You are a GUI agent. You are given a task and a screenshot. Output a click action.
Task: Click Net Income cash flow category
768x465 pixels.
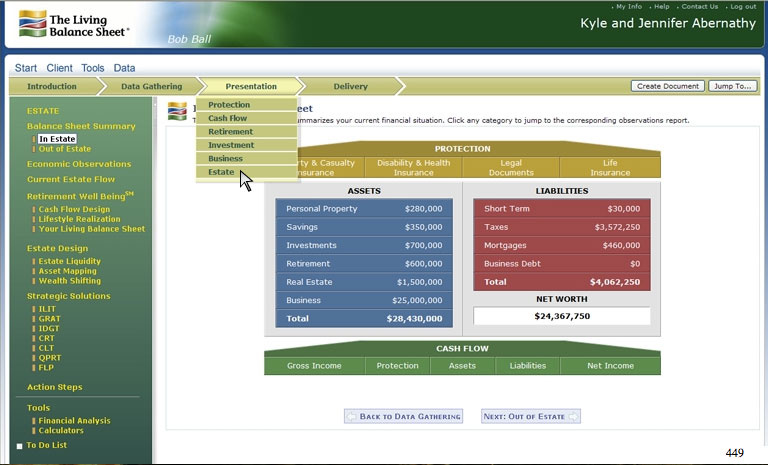pyautogui.click(x=610, y=366)
